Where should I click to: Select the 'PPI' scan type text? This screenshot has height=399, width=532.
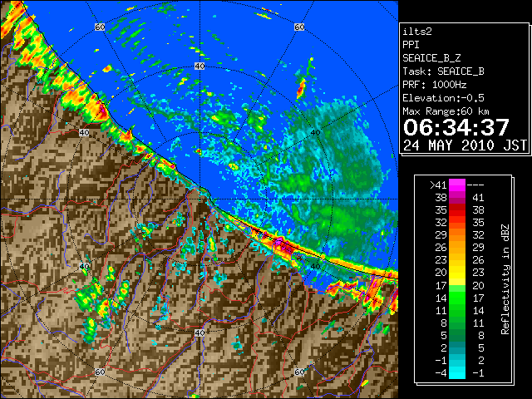pyautogui.click(x=411, y=45)
